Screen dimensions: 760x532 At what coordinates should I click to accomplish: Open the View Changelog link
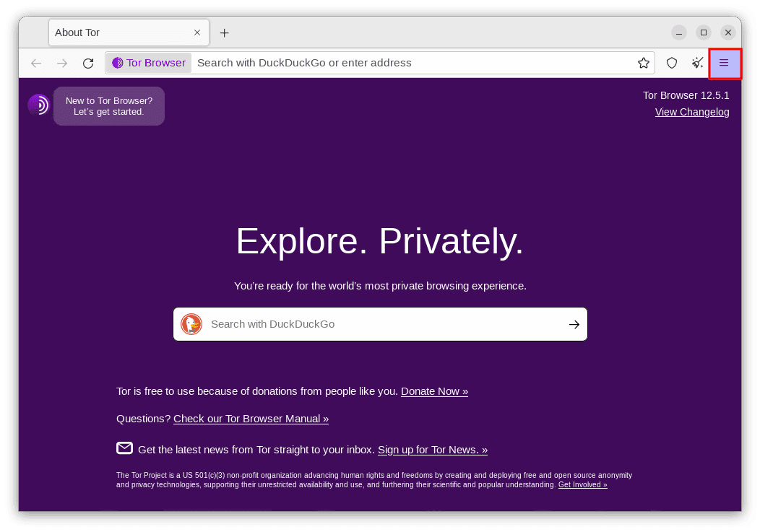(692, 112)
